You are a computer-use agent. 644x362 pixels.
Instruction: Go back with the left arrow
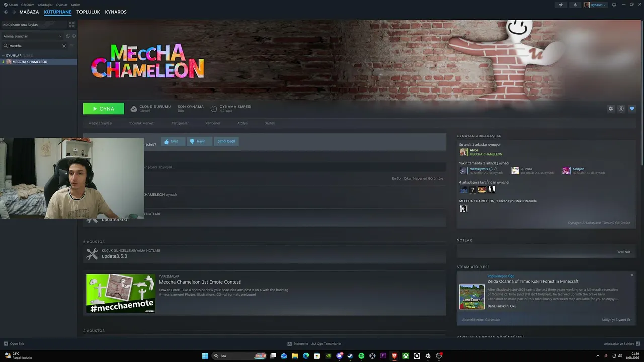point(5,12)
